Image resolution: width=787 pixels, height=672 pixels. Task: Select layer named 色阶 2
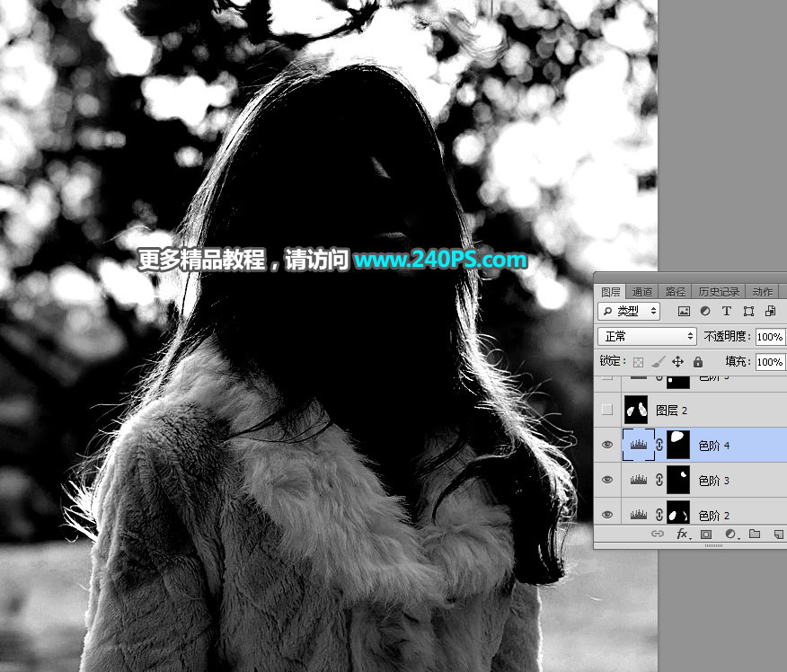(x=713, y=516)
